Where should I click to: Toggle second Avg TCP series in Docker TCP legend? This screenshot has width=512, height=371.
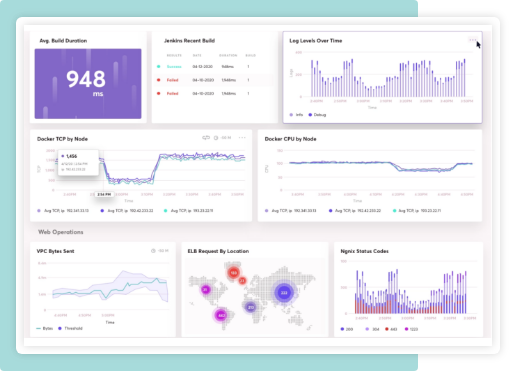point(127,211)
